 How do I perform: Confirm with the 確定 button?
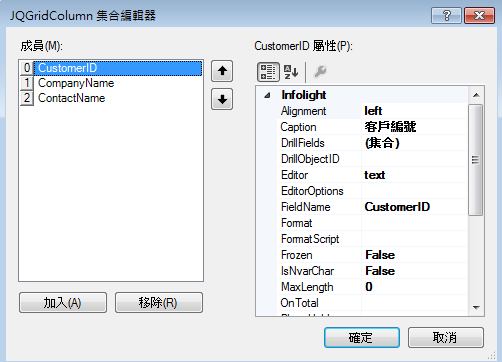[362, 337]
